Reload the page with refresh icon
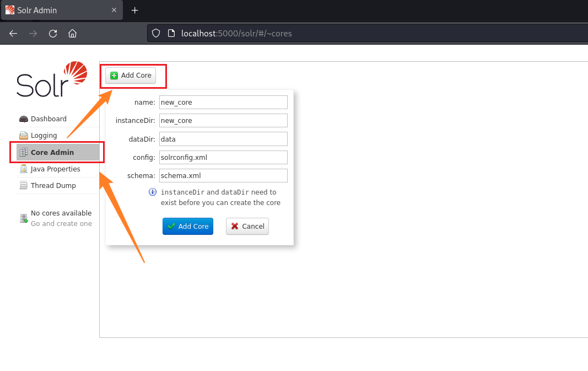588x371 pixels. [53, 34]
